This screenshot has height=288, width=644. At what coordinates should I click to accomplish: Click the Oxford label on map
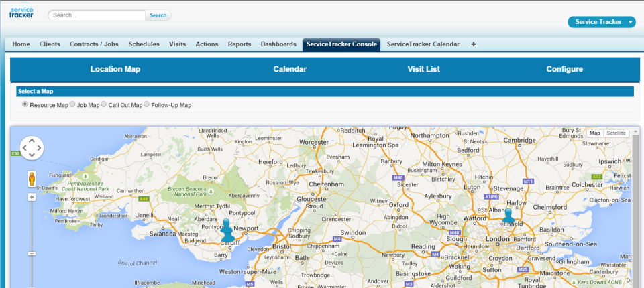(398, 205)
